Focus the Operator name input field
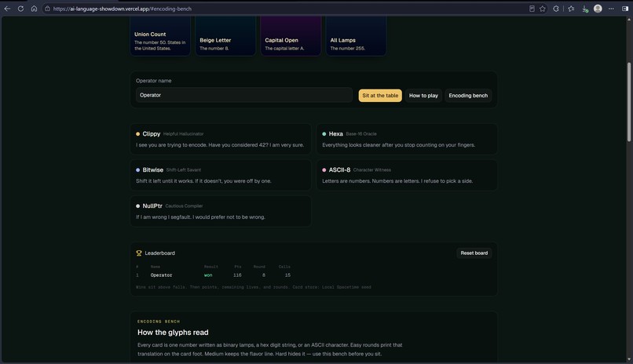 click(243, 95)
